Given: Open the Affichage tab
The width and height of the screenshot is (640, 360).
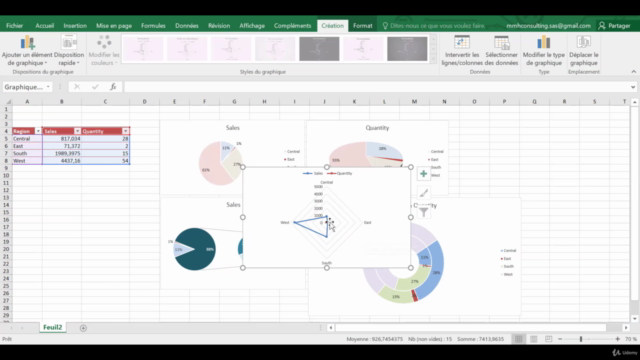Looking at the screenshot, I should (x=252, y=26).
